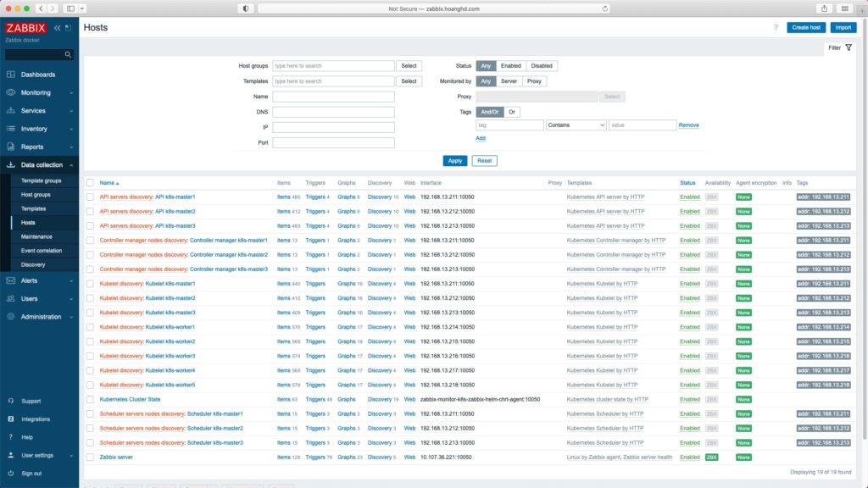Collapse the Data collection menu section
The width and height of the screenshot is (868, 488).
[x=71, y=165]
